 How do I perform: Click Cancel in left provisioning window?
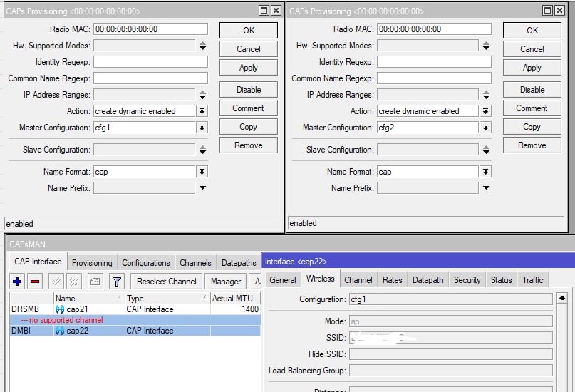tap(249, 49)
